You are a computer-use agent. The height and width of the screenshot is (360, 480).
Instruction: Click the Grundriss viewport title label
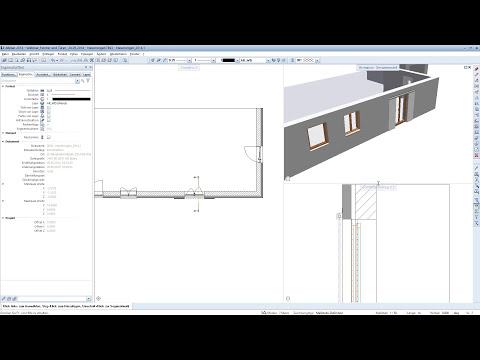point(189,68)
